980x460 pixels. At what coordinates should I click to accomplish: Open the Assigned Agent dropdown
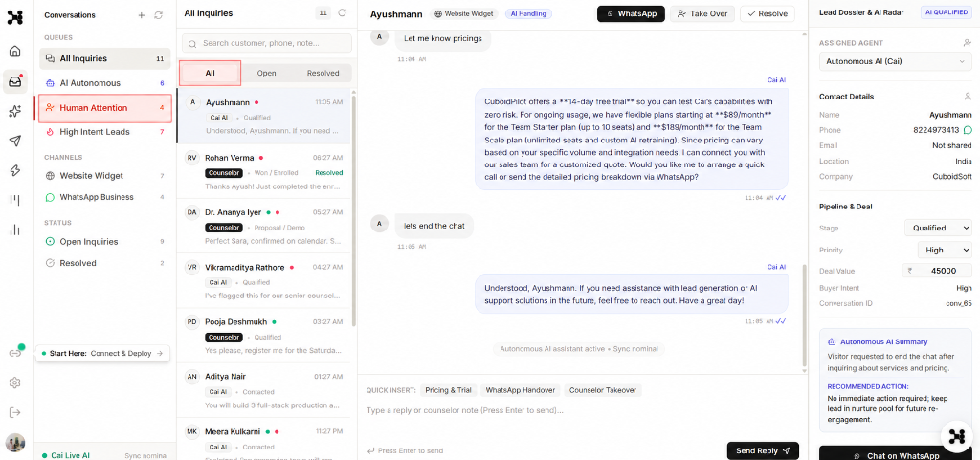tap(895, 61)
